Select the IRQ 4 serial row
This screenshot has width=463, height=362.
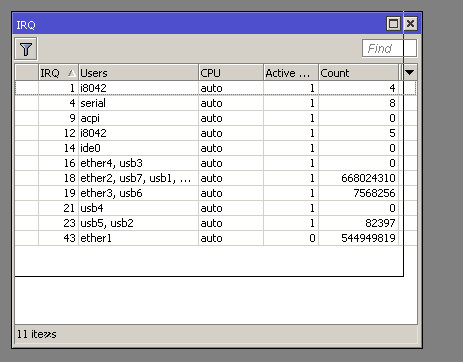click(x=216, y=103)
